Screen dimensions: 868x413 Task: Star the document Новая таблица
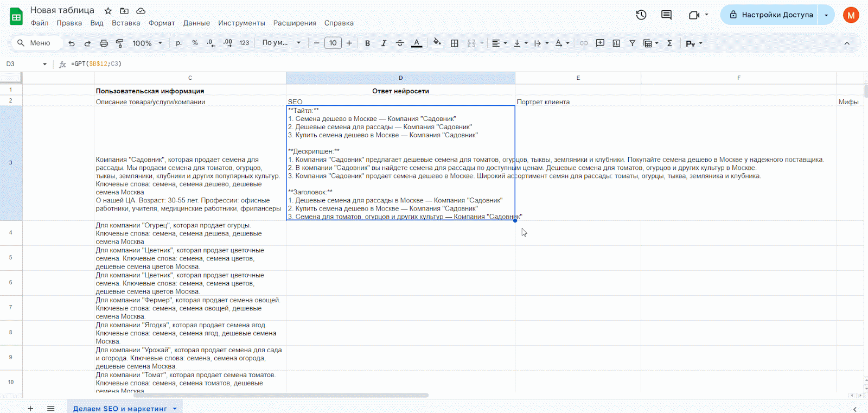pyautogui.click(x=108, y=11)
